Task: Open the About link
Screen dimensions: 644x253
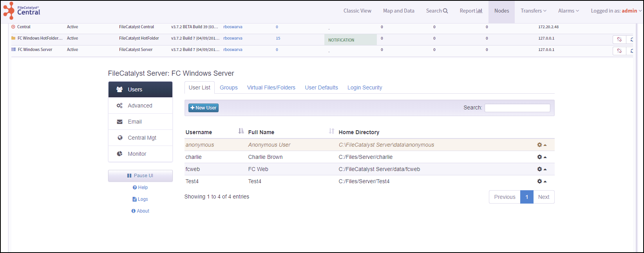Action: click(x=140, y=211)
